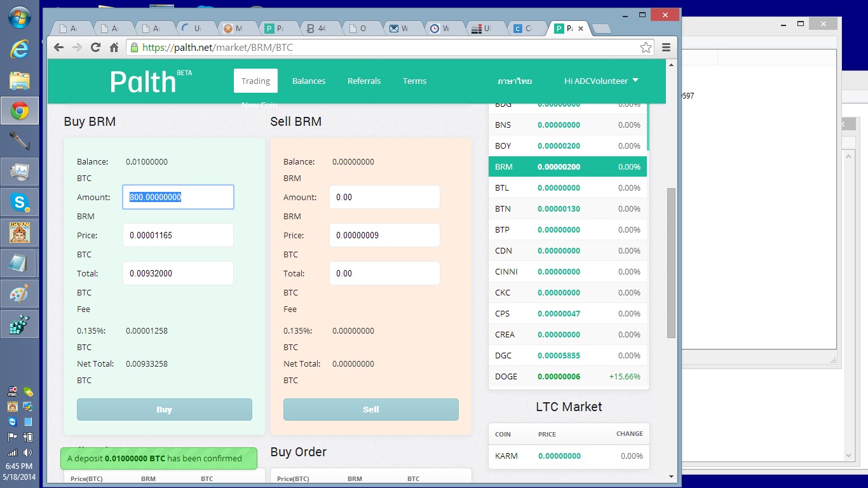This screenshot has height=488, width=868.
Task: Switch language to ภาษาไทย
Action: 515,81
